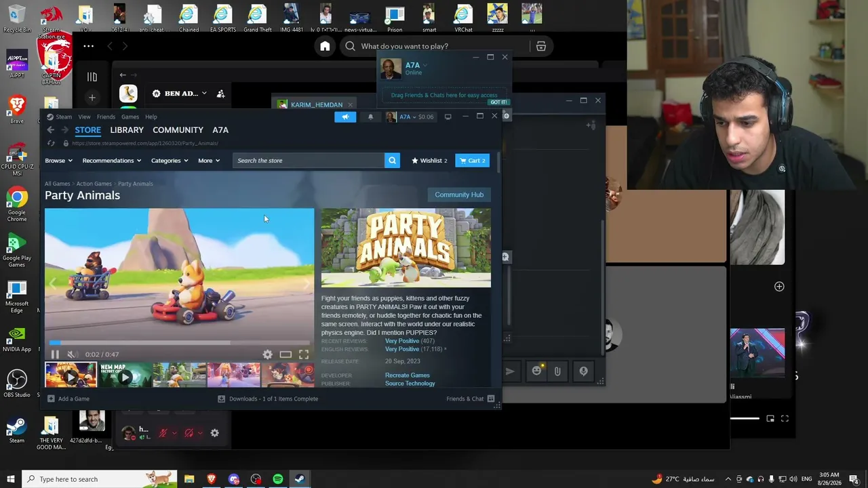Viewport: 868px width, 488px height.
Task: Open the Community Hub
Action: click(x=459, y=195)
